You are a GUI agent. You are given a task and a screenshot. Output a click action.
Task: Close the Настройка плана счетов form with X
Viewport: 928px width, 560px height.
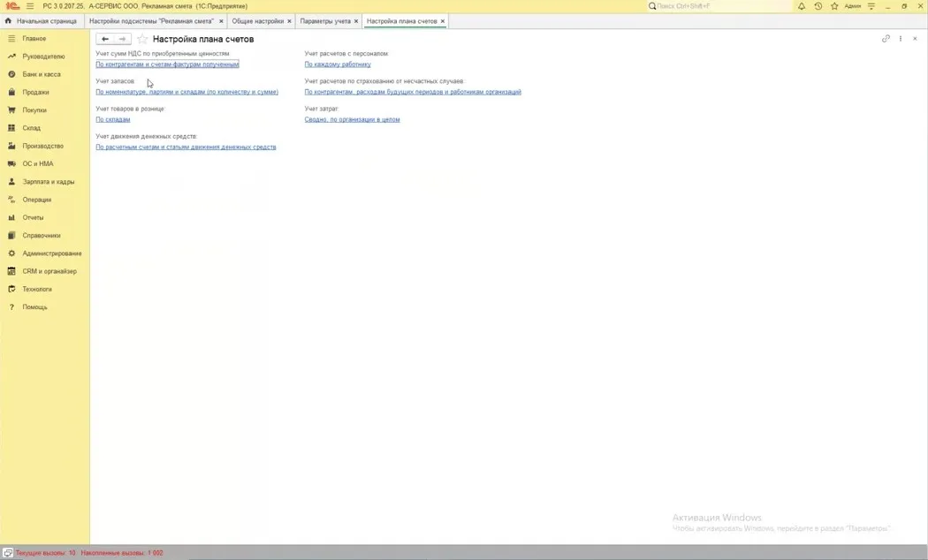tap(915, 39)
